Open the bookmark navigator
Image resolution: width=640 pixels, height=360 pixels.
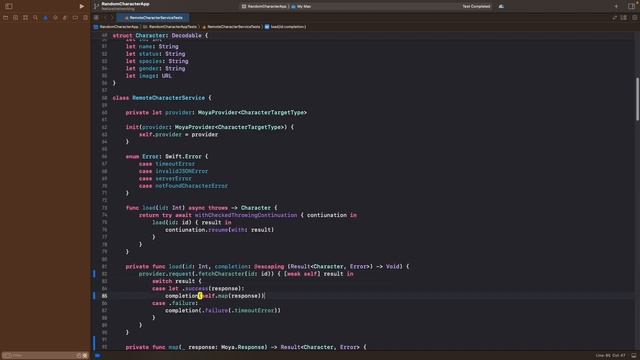point(25,18)
